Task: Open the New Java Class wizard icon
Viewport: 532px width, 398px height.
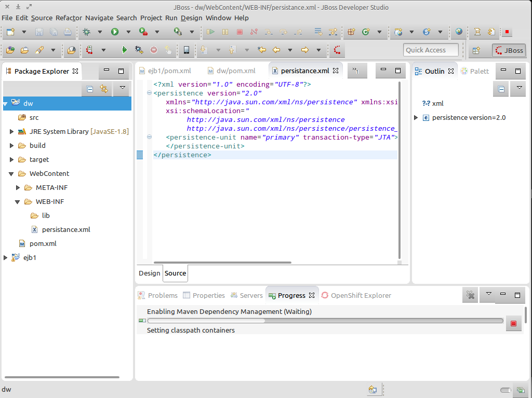Action: click(365, 32)
